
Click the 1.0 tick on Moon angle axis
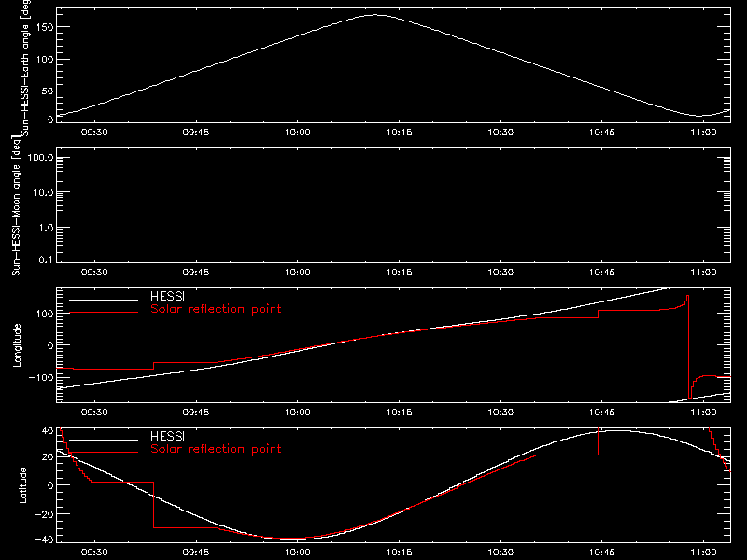coord(46,228)
